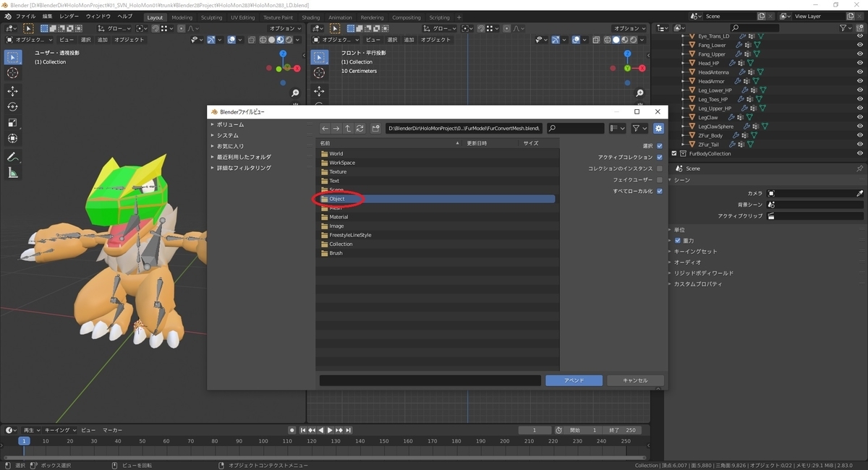Select the Transform tool in left viewport
The height and width of the screenshot is (470, 868).
(x=12, y=138)
